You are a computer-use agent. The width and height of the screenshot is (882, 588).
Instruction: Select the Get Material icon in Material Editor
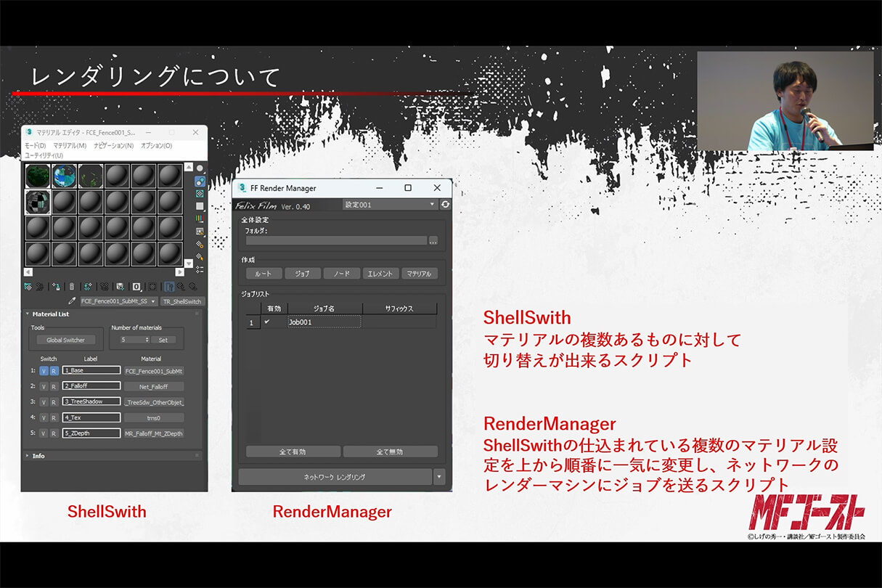click(x=28, y=287)
